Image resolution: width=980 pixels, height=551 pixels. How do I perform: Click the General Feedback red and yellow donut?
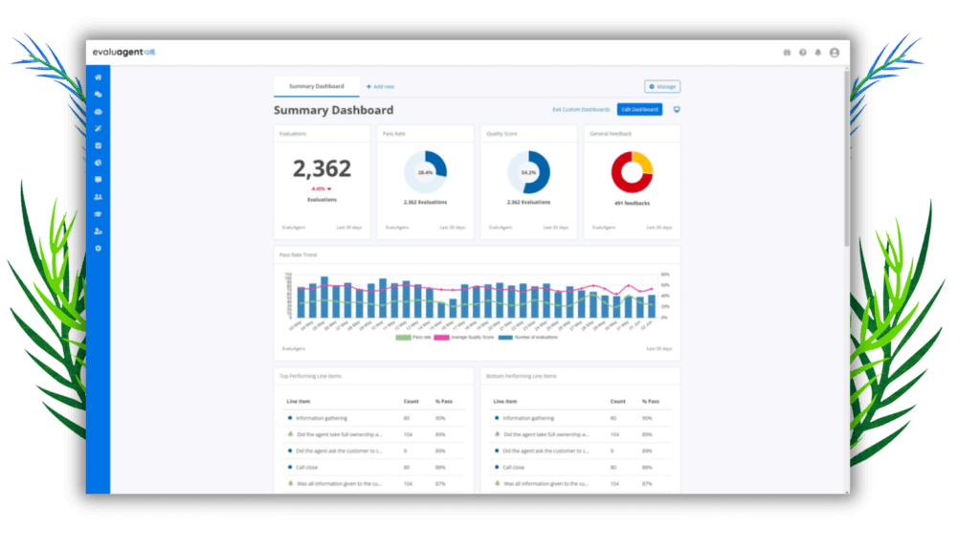pos(632,172)
